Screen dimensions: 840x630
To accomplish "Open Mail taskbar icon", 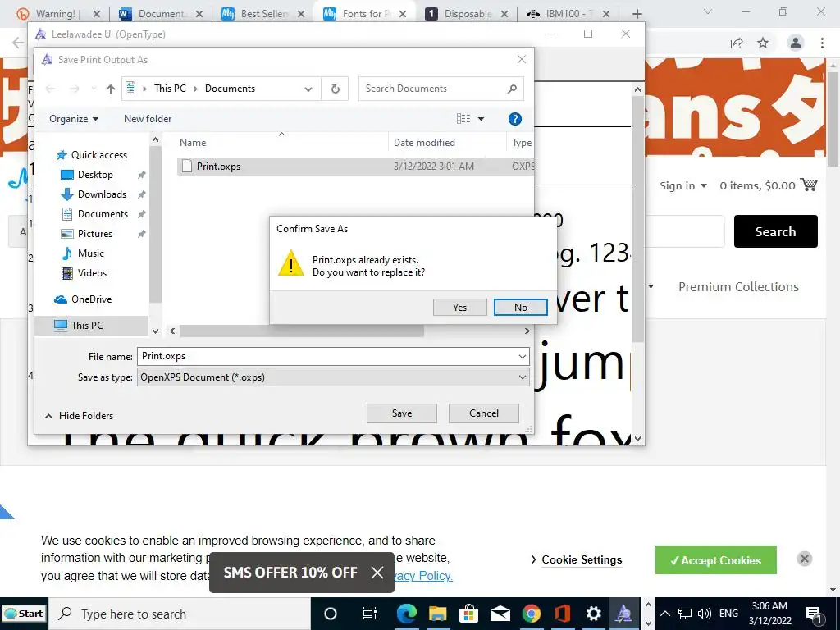I will [x=500, y=614].
